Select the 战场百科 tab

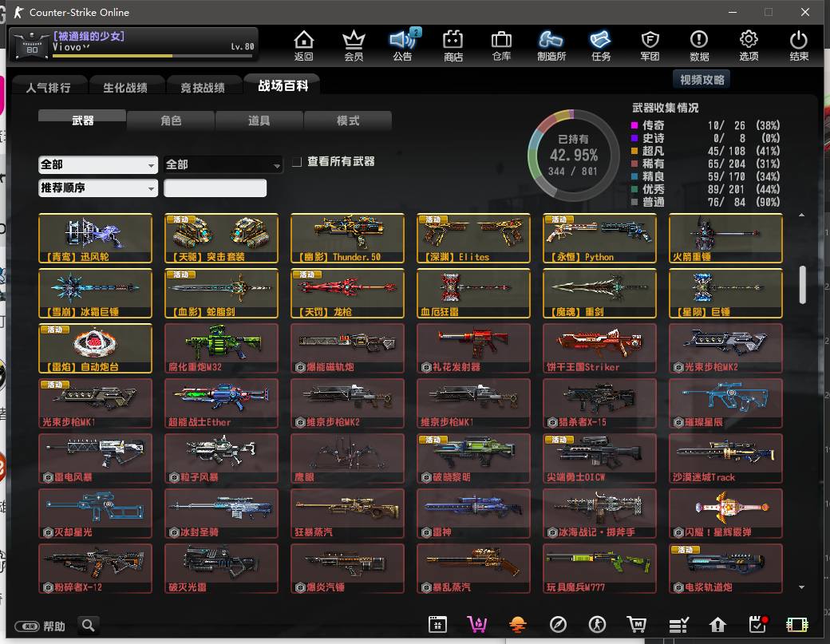[x=283, y=85]
